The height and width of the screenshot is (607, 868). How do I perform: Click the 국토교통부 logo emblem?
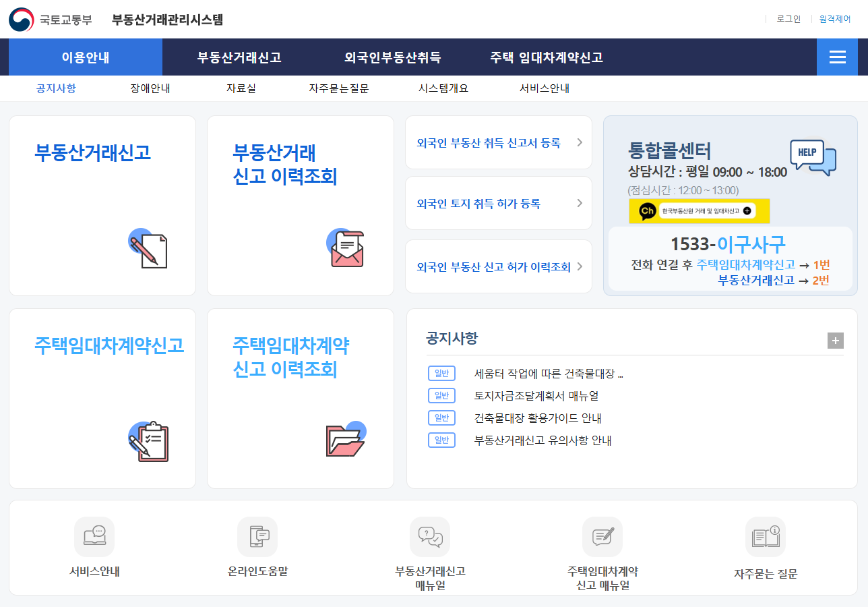(21, 20)
